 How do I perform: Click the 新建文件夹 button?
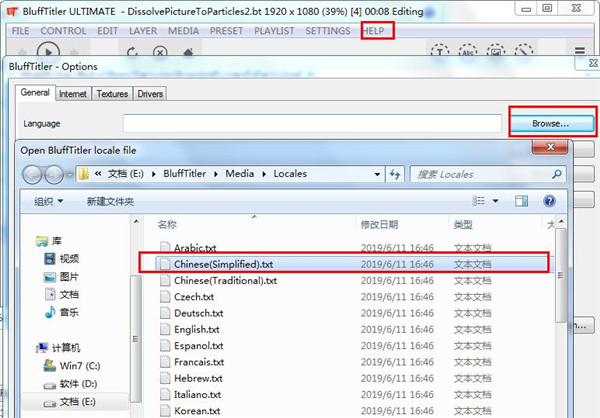click(110, 201)
